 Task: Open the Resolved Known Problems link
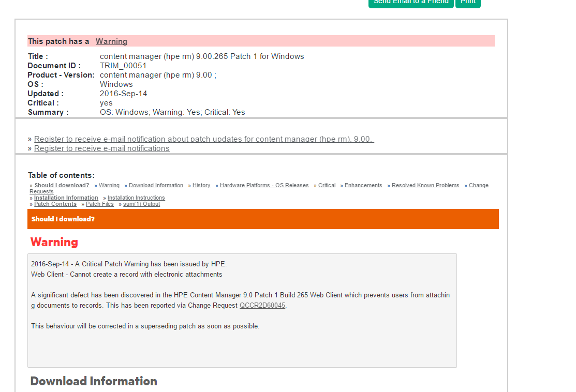[425, 185]
